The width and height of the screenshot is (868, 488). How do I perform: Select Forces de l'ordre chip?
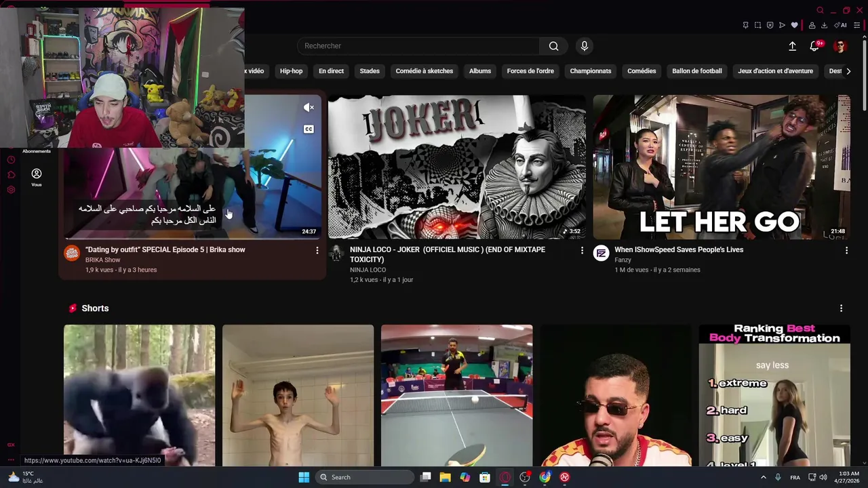pos(530,71)
